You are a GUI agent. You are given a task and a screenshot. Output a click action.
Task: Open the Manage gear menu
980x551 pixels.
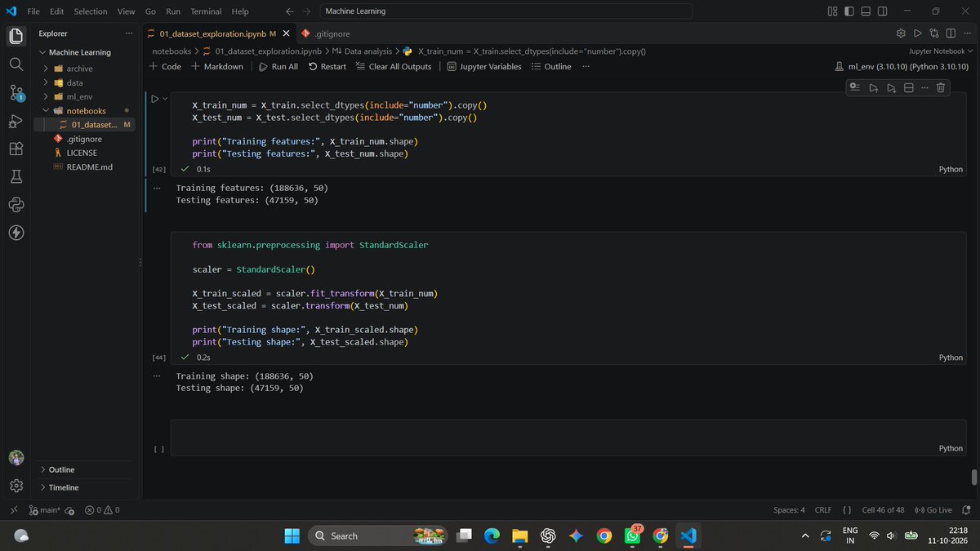click(x=16, y=486)
